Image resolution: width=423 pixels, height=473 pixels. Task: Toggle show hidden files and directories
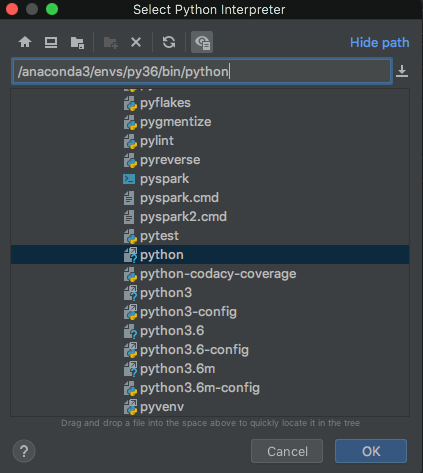pos(202,42)
